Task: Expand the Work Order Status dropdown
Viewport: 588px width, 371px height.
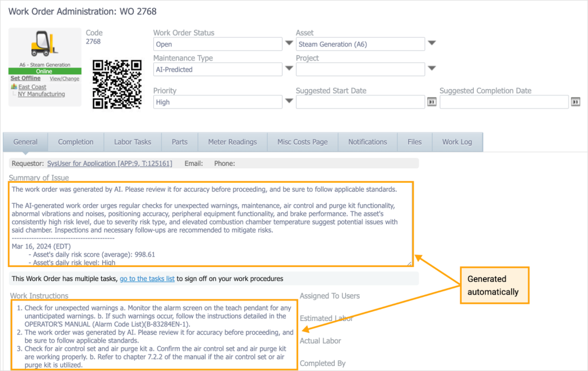Action: [x=289, y=44]
